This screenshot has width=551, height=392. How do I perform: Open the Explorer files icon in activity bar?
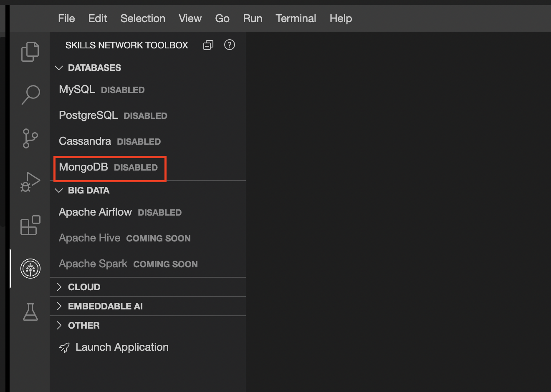(x=30, y=52)
